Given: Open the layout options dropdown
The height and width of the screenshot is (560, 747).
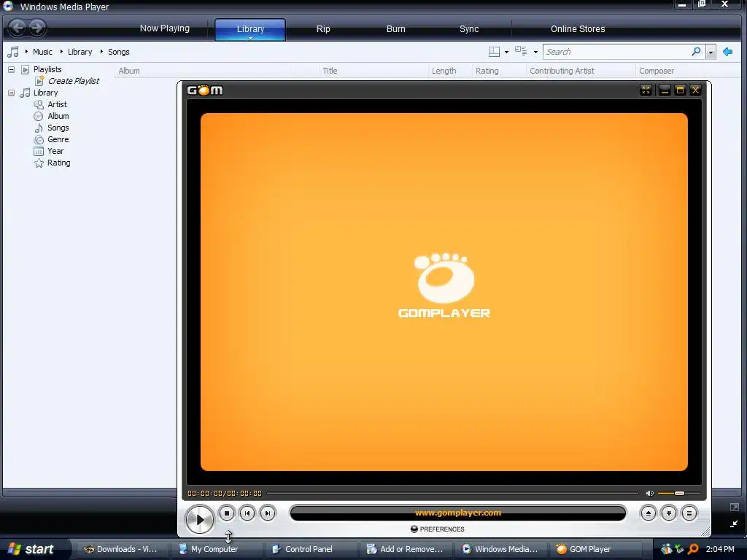Looking at the screenshot, I should pos(506,52).
